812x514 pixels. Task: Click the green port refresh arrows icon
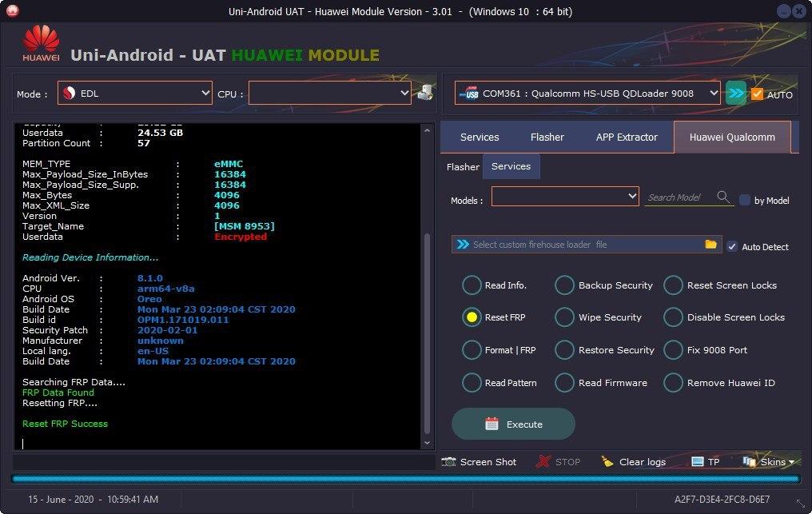click(736, 94)
